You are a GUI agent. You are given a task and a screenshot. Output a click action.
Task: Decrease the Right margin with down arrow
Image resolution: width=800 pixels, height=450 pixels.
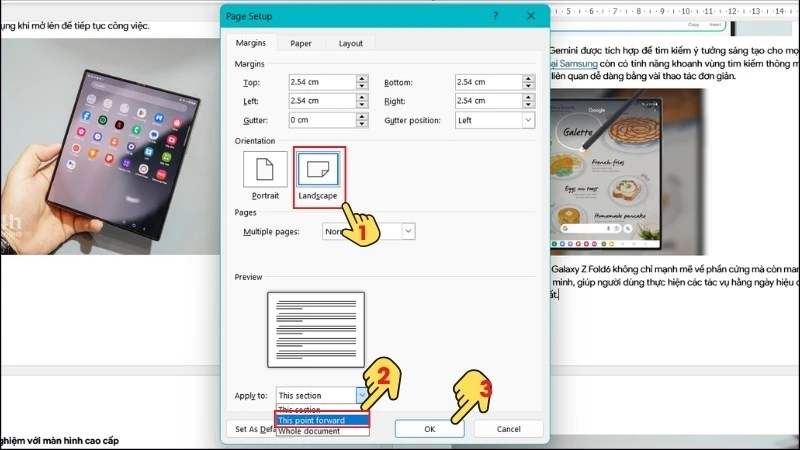[x=529, y=105]
